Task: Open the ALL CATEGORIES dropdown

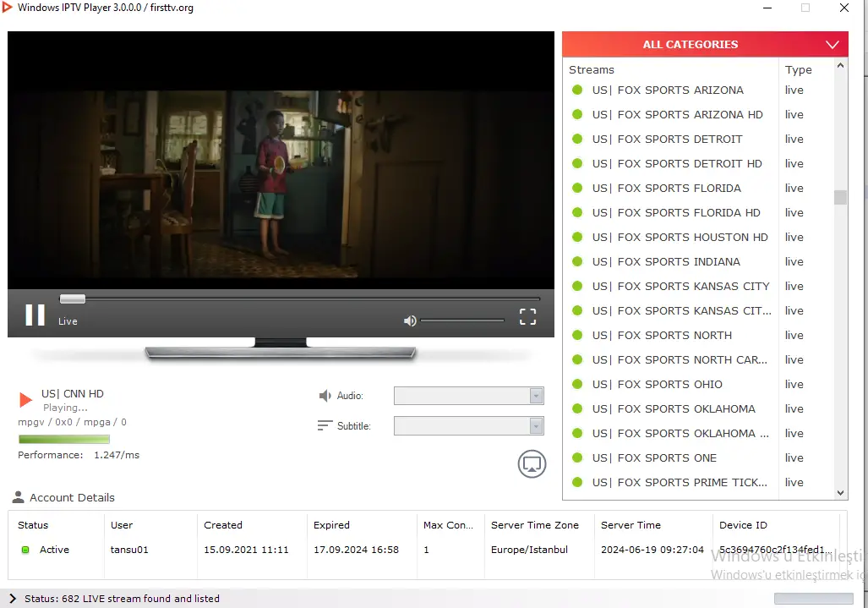Action: point(705,44)
